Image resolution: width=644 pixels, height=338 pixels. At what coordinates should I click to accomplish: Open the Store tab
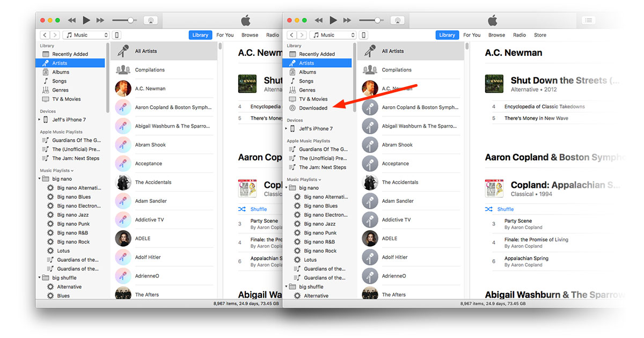540,35
